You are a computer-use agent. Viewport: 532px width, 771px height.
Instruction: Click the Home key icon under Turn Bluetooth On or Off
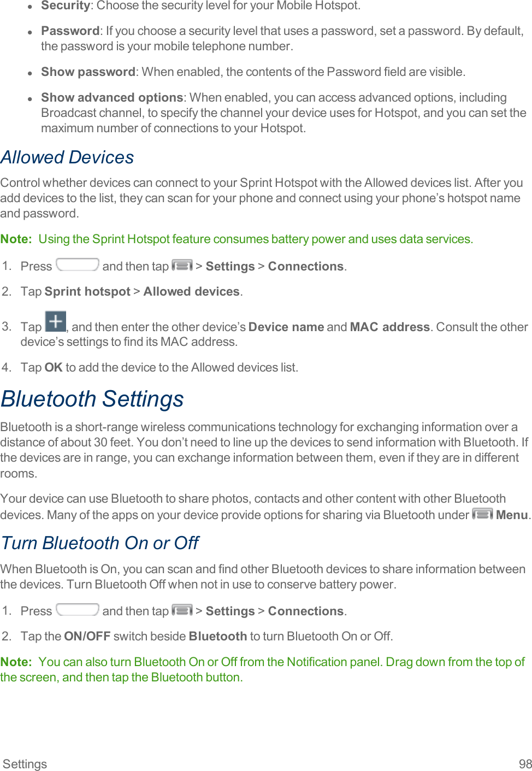(x=77, y=610)
